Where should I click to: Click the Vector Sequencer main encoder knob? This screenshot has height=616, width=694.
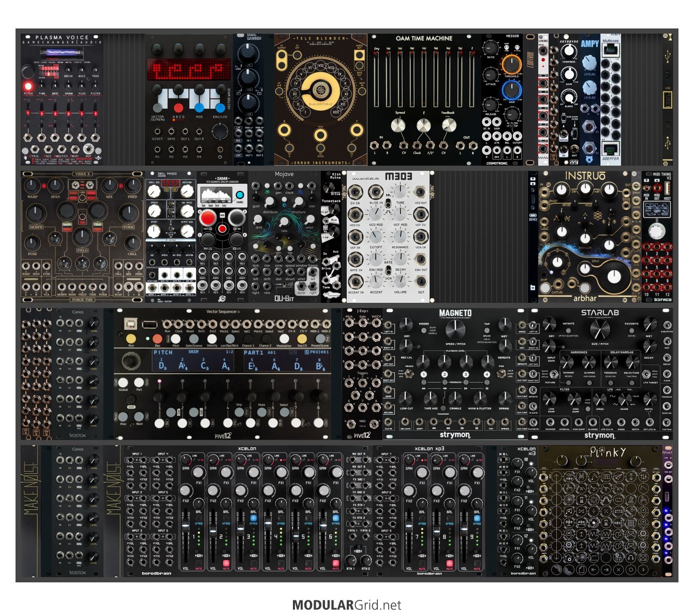131,361
